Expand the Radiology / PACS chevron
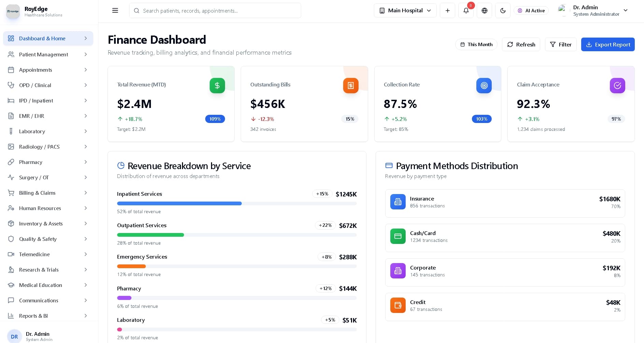Viewport: 644px width, 343px height. (86, 147)
